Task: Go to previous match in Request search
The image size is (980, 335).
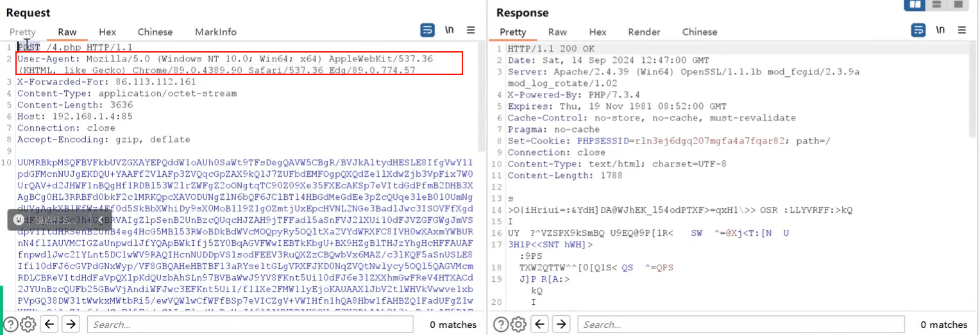Action: pyautogui.click(x=50, y=324)
